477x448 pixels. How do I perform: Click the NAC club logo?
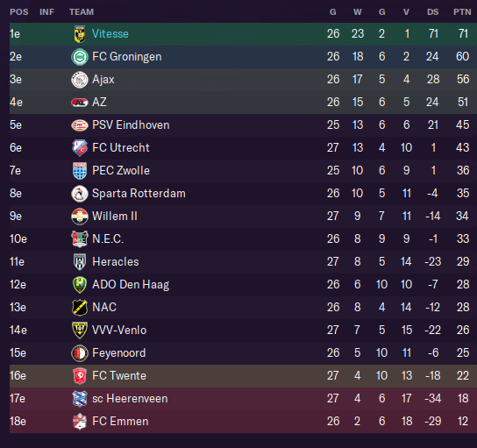[80, 308]
